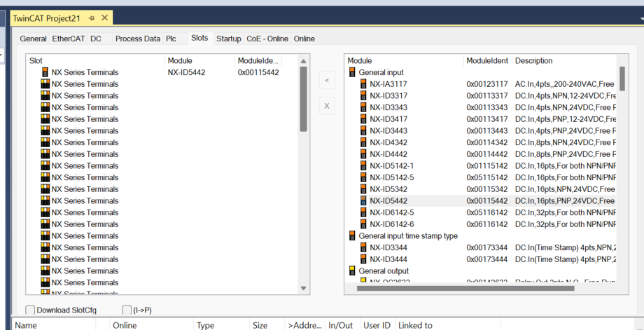Click slot list scroll up arrow
This screenshot has width=644, height=330.
tap(304, 61)
